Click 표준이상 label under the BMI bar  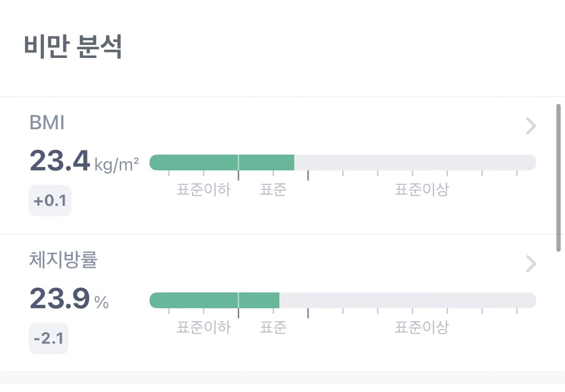coord(422,190)
